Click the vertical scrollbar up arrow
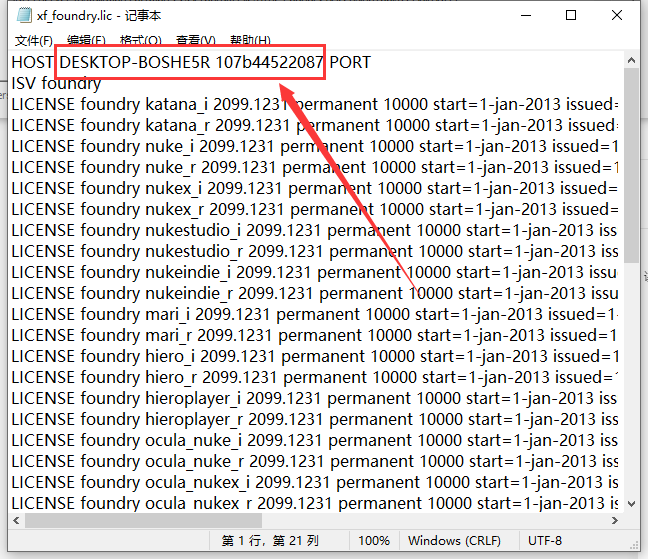Screen dimensions: 648x559 [631, 60]
